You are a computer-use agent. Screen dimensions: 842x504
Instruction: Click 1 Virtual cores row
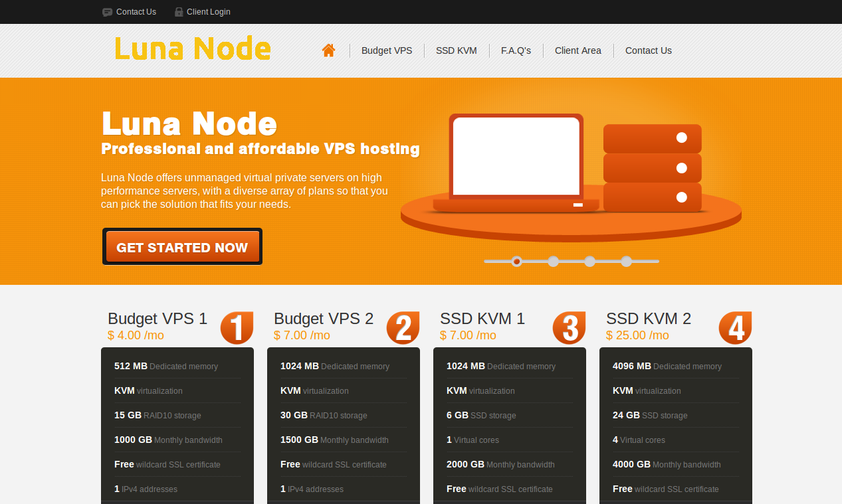pyautogui.click(x=510, y=440)
